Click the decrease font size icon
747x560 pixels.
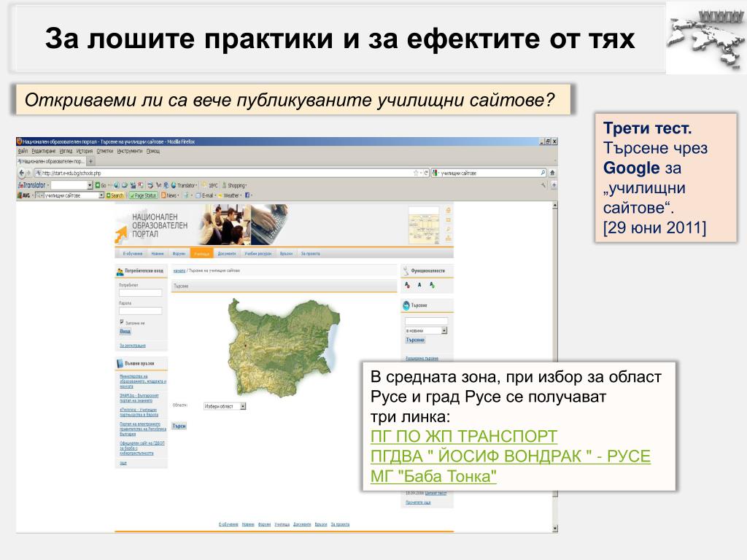pyautogui.click(x=407, y=285)
